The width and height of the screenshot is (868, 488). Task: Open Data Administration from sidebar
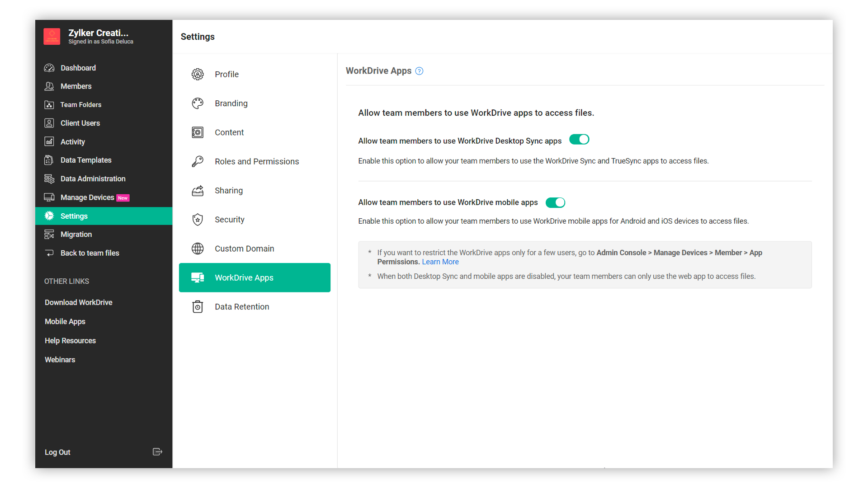[x=93, y=179]
